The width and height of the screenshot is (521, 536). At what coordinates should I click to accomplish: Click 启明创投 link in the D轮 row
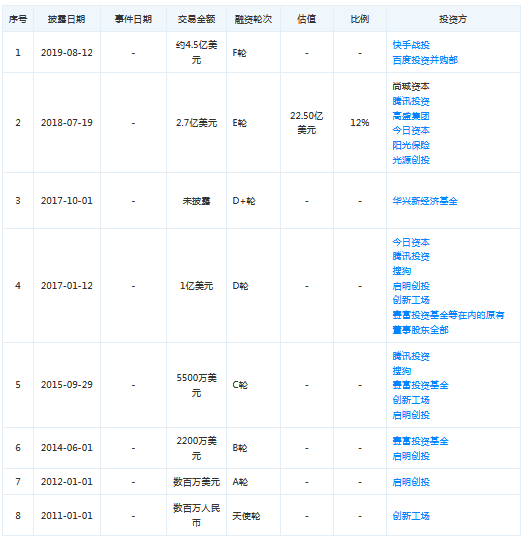tap(411, 286)
